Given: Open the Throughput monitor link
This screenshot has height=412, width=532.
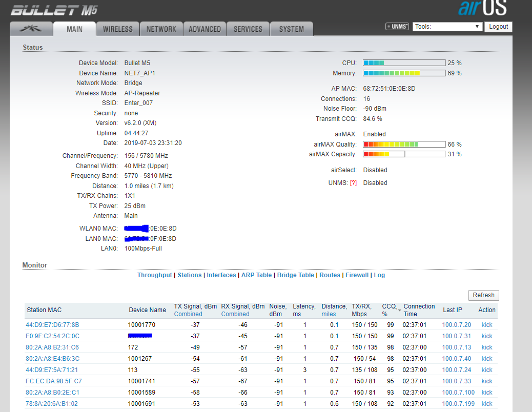Looking at the screenshot, I should tap(154, 275).
